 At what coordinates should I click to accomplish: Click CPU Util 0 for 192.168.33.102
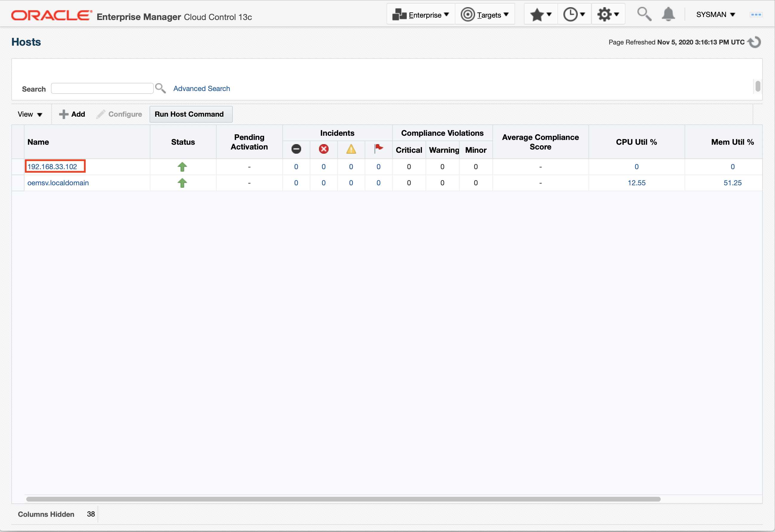[636, 167]
